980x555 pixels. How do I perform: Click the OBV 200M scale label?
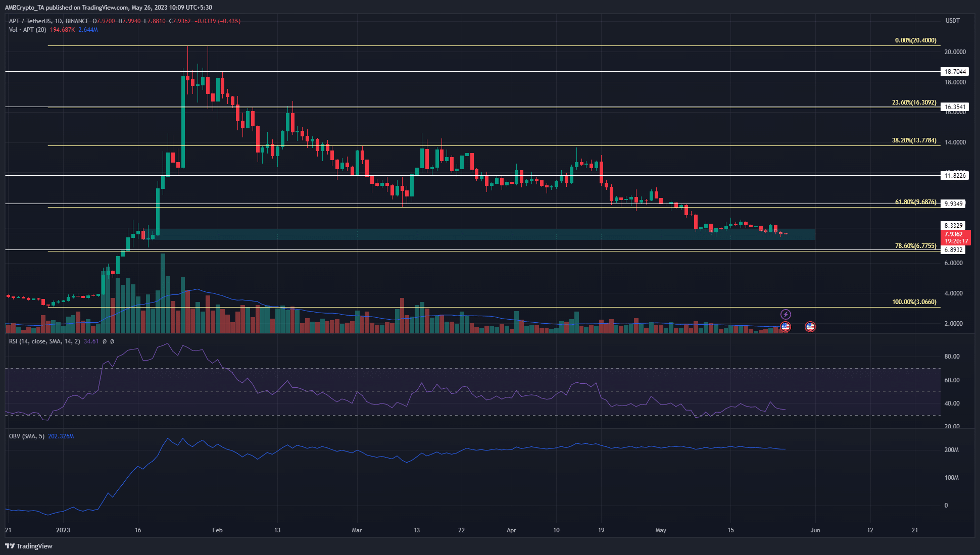pyautogui.click(x=952, y=450)
